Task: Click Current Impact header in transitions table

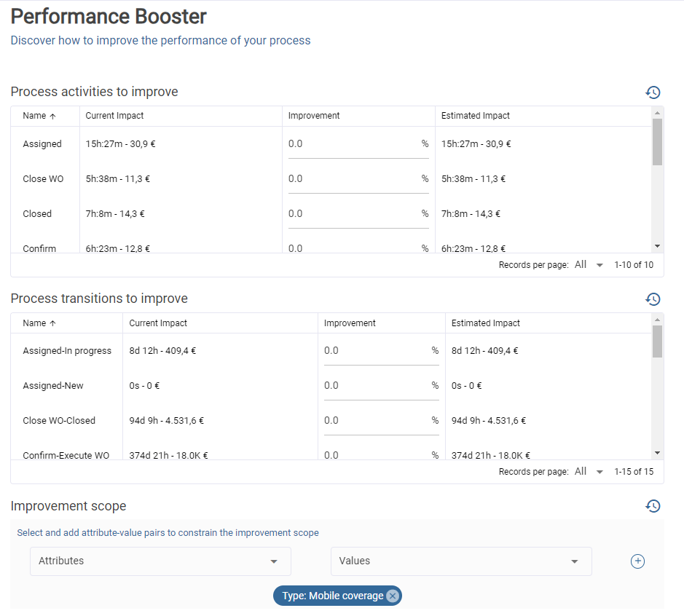Action: point(158,323)
